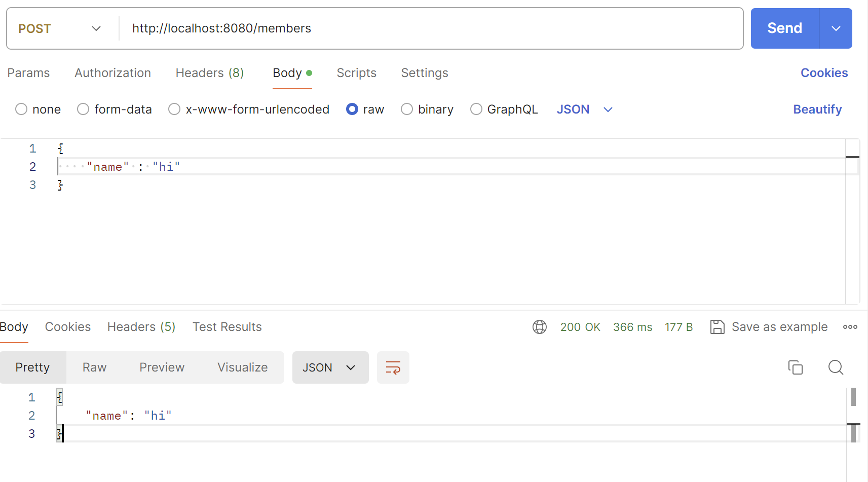Select the response Body tab
The image size is (868, 482).
14,327
